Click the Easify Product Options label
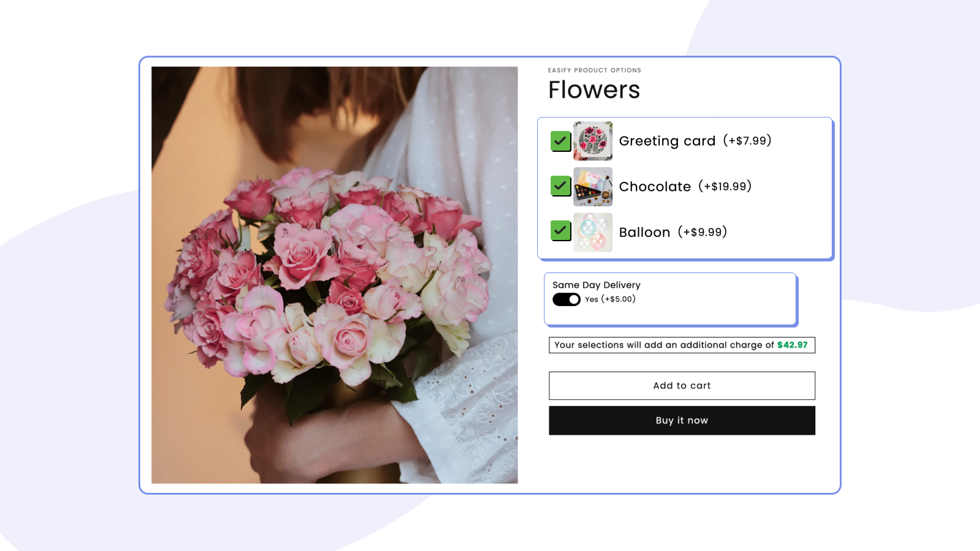Screen dimensions: 980x551 tap(595, 70)
